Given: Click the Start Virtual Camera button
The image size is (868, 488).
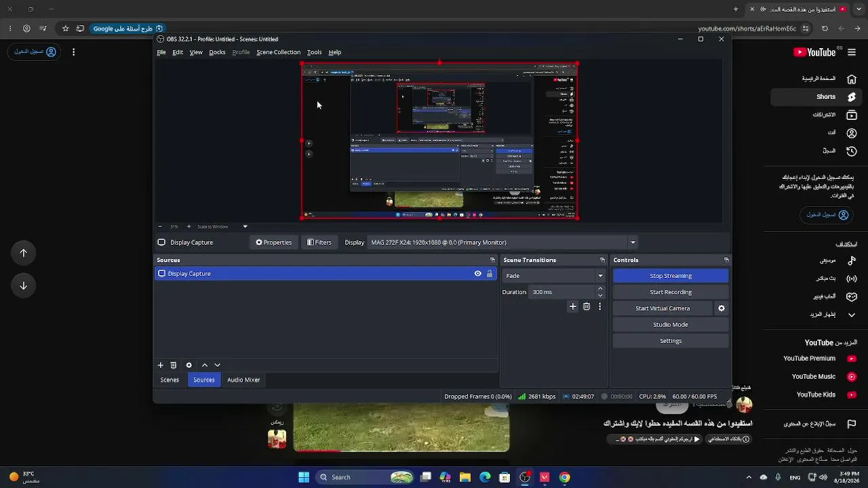Looking at the screenshot, I should (663, 308).
